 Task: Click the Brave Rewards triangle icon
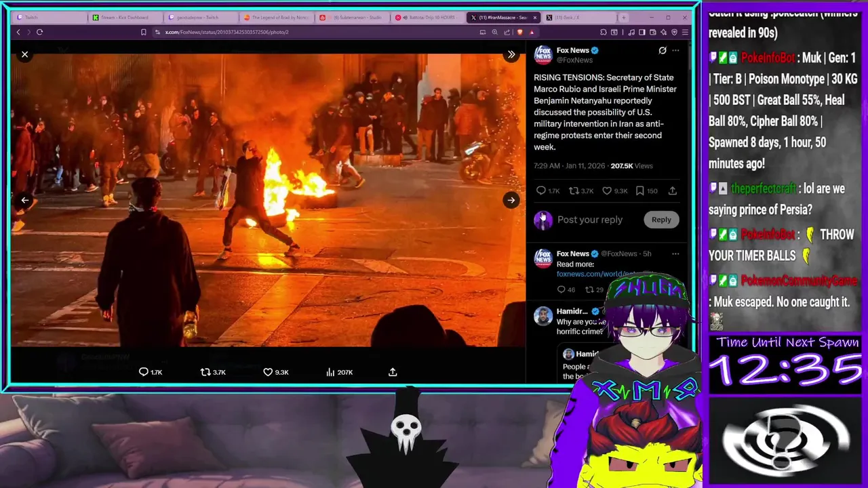click(532, 32)
